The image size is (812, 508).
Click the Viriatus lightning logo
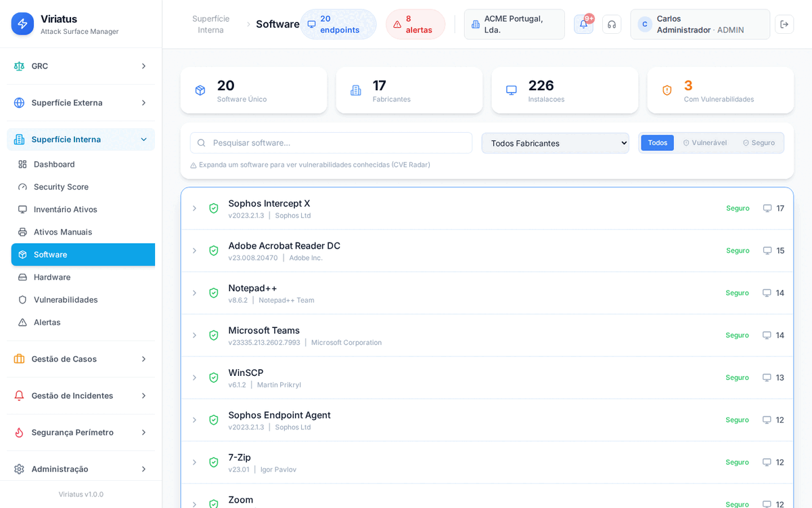click(22, 24)
